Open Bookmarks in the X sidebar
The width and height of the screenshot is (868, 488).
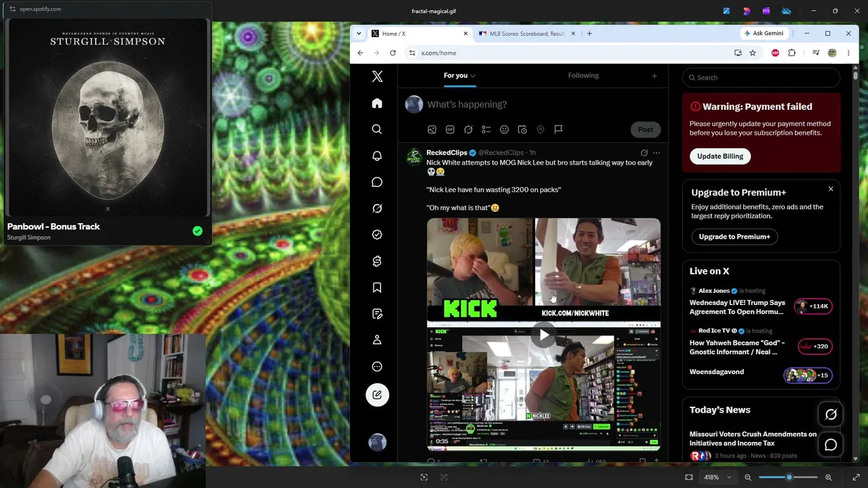point(377,287)
